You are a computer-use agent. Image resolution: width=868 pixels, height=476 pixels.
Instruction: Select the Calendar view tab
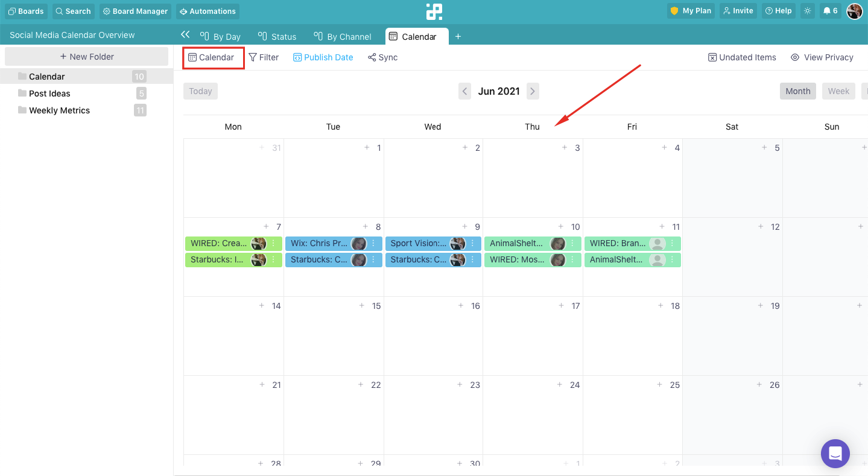pyautogui.click(x=417, y=37)
